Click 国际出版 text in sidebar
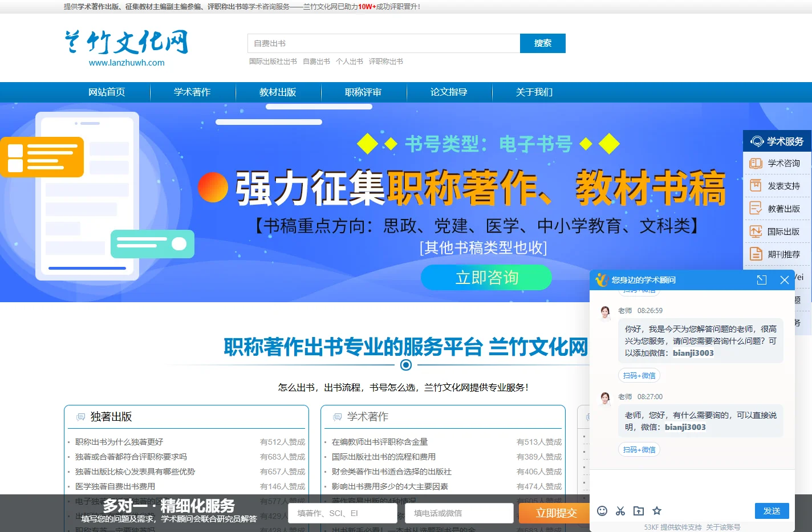The height and width of the screenshot is (532, 812). coord(784,232)
